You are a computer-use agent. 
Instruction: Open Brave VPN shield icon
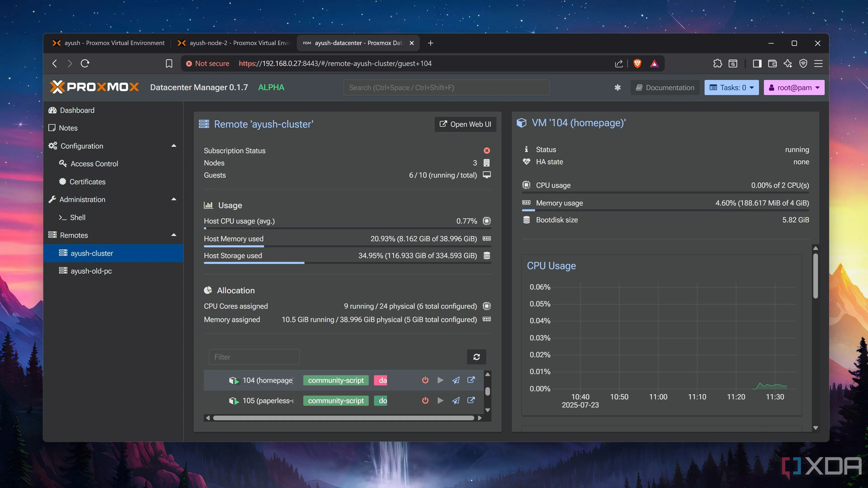[803, 64]
